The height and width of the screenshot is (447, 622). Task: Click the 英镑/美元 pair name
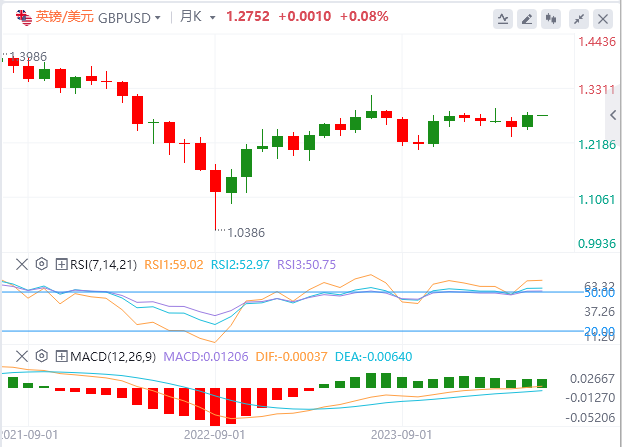pyautogui.click(x=65, y=17)
